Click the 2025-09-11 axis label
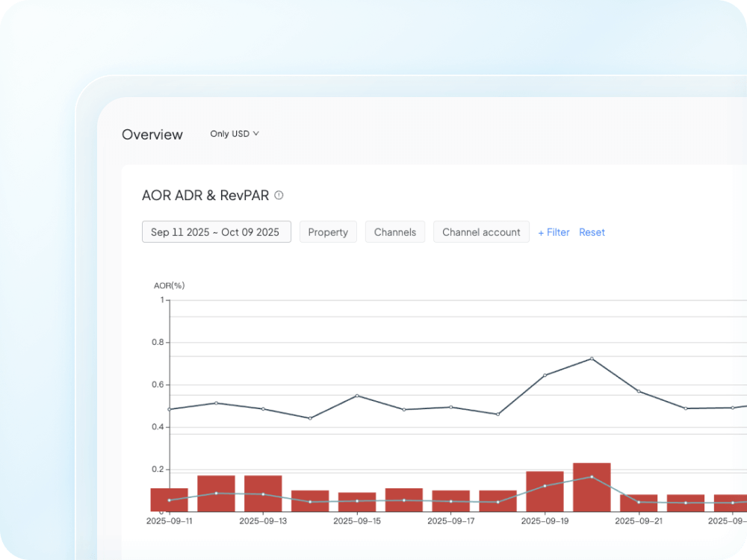This screenshot has width=747, height=560. pyautogui.click(x=169, y=520)
